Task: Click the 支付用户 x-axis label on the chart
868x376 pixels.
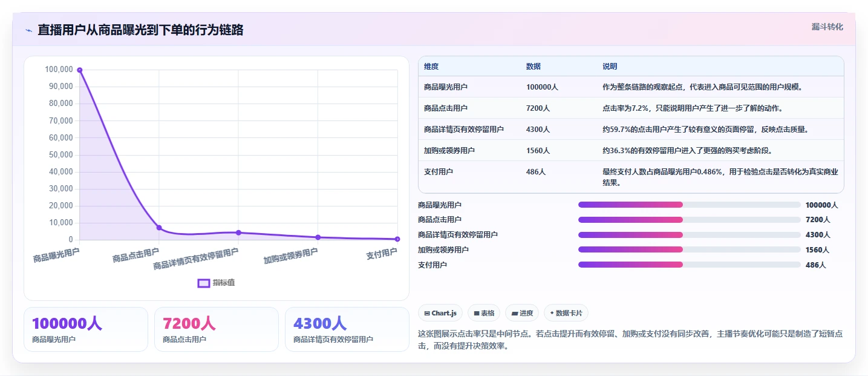Action: pyautogui.click(x=382, y=253)
